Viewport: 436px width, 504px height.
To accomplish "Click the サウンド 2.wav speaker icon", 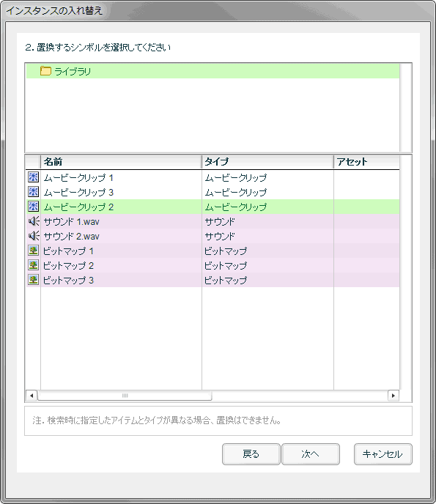I will pyautogui.click(x=34, y=236).
